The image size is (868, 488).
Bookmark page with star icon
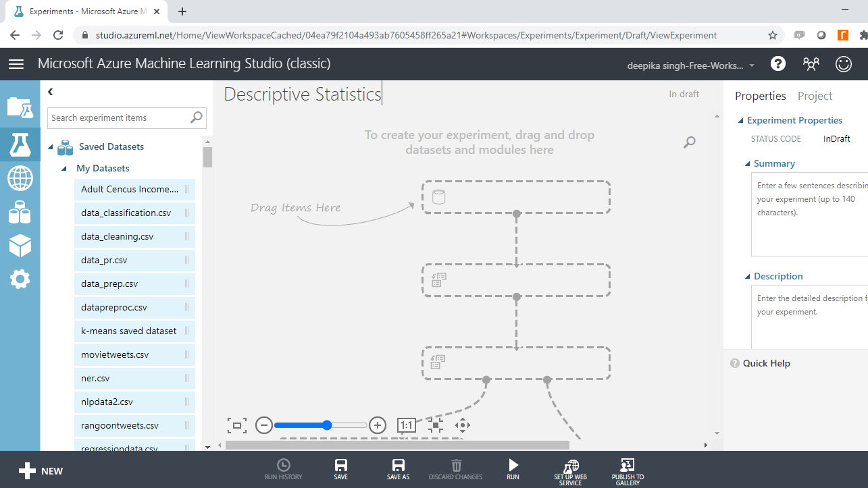[773, 35]
